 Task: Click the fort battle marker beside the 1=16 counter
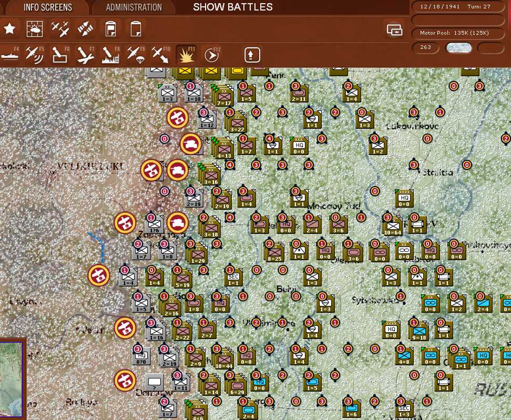click(x=125, y=328)
